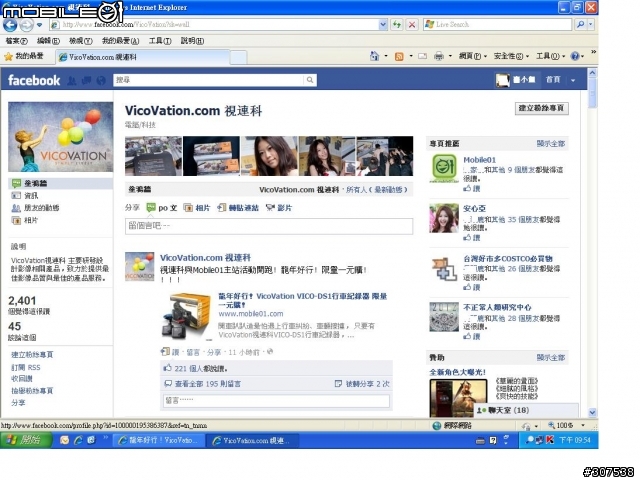Click the Live Search magnifier button
The height and width of the screenshot is (480, 640).
point(580,24)
